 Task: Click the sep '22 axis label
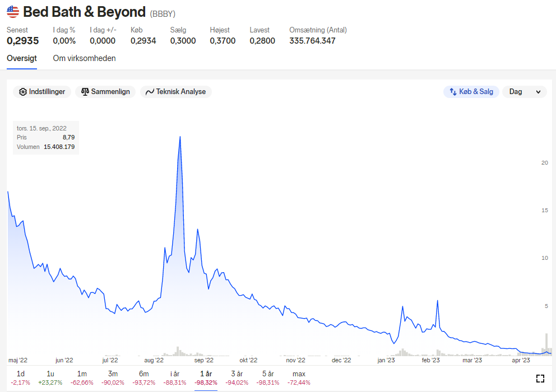(x=204, y=361)
